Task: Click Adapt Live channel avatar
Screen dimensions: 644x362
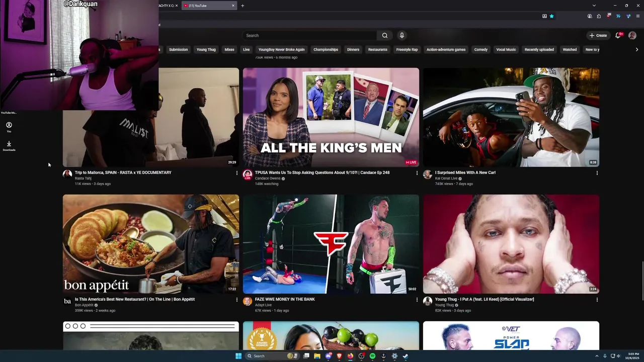Action: tap(248, 301)
